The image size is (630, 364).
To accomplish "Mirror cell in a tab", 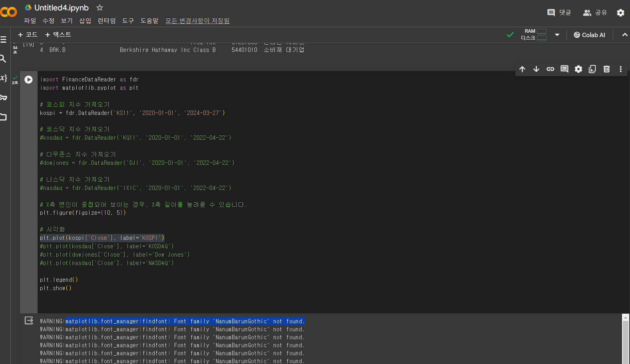I will tap(592, 69).
